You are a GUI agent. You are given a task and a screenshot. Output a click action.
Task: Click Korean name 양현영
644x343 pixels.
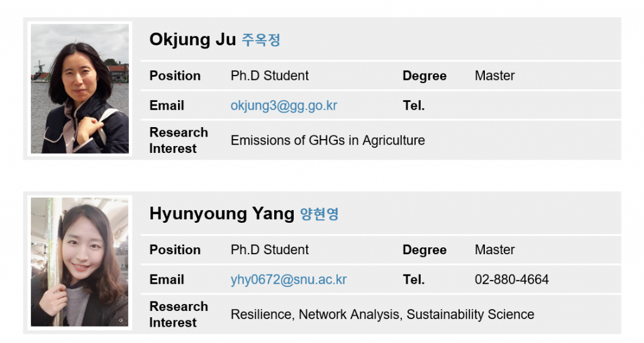(x=319, y=215)
